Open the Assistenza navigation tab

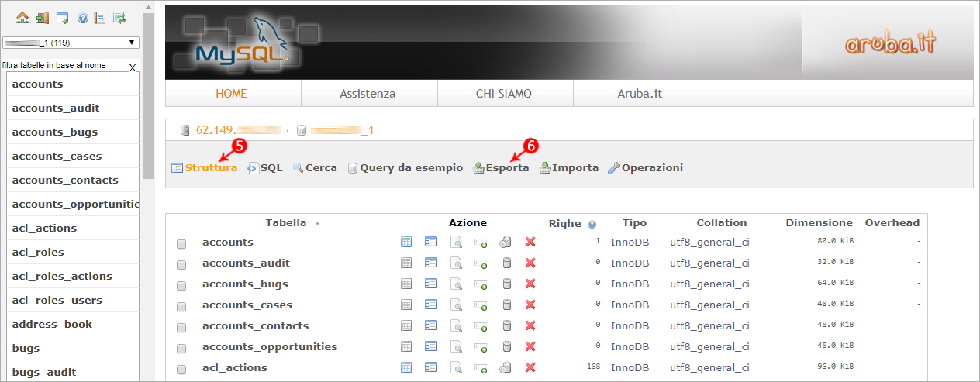tap(367, 94)
